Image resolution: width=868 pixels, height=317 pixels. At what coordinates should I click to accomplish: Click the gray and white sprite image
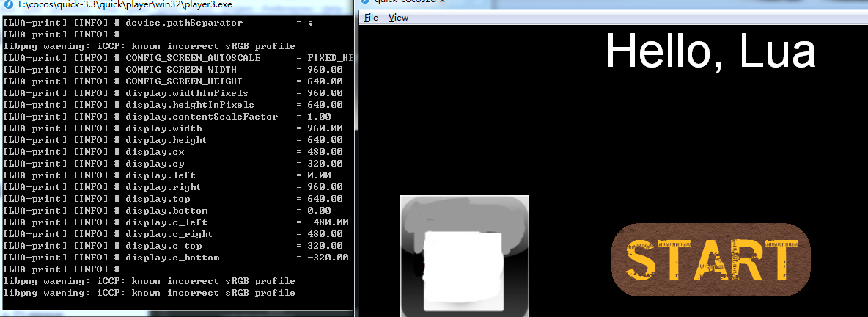pos(465,256)
